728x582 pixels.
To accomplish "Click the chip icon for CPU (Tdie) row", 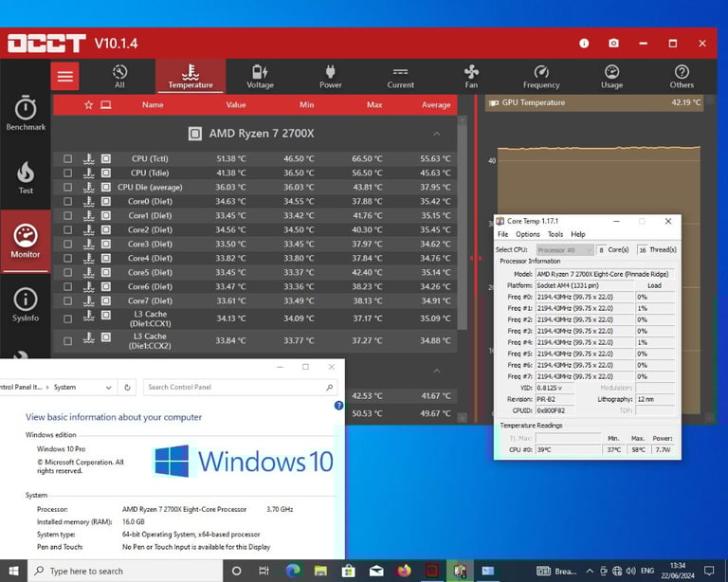I will click(x=106, y=173).
